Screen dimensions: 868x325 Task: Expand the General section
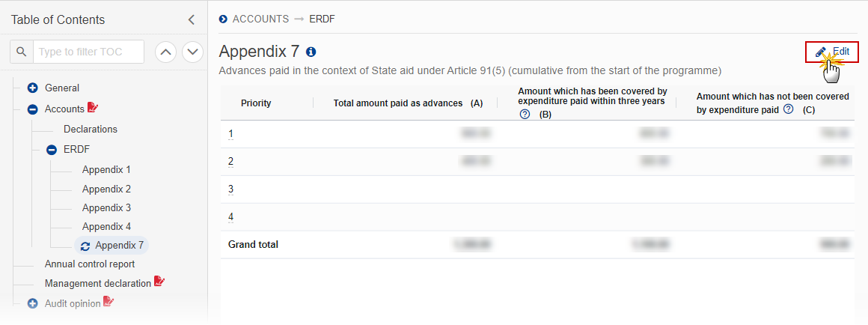(33, 88)
